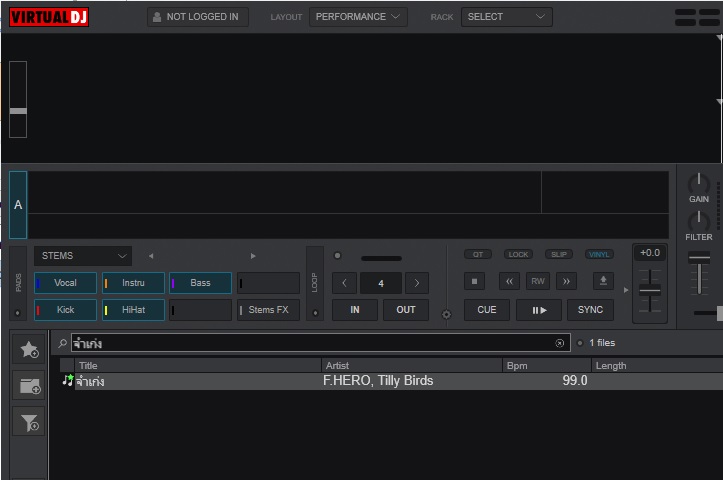Sort by the Title column header

click(x=198, y=366)
